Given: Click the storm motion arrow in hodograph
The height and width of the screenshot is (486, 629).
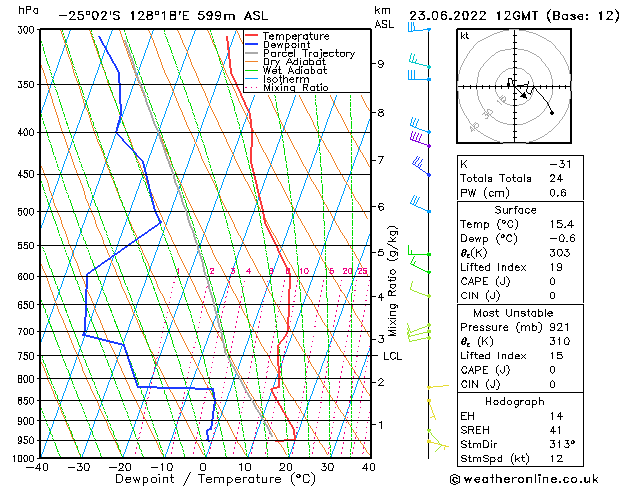Looking at the screenshot, I should point(521,93).
